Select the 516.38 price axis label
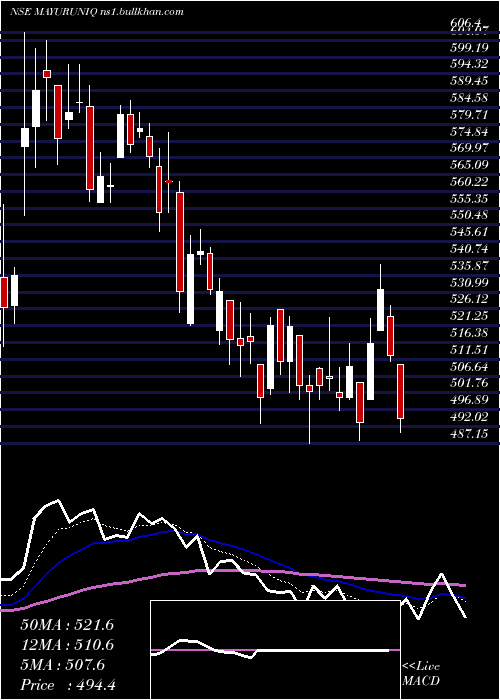 (469, 333)
